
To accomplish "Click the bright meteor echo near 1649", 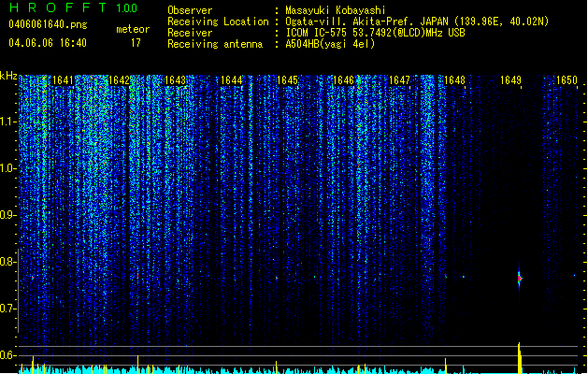I will click(520, 279).
